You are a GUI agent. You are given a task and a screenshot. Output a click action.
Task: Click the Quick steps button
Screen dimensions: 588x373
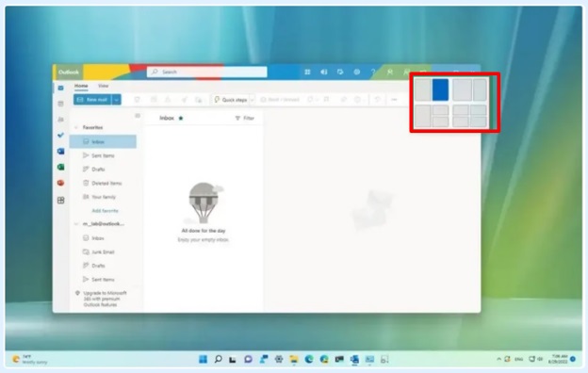tap(231, 100)
